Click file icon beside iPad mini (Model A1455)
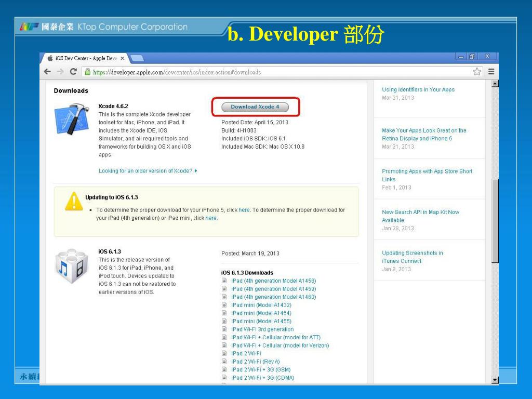 pos(224,321)
